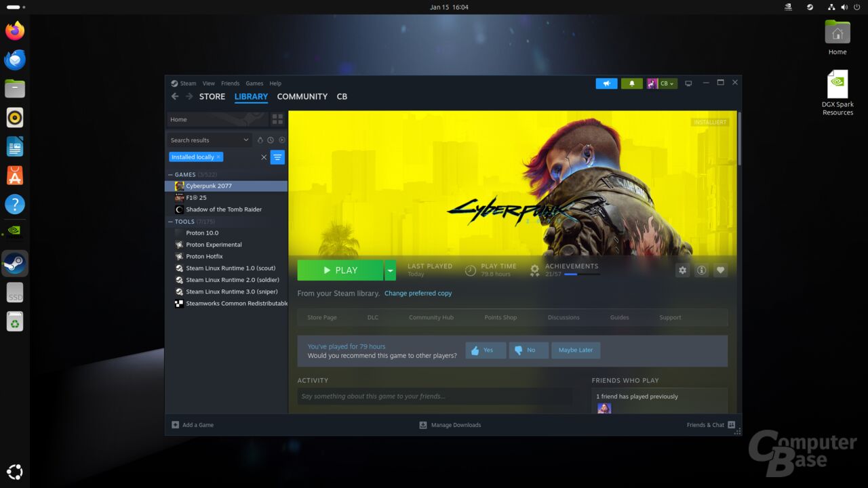Clear the library search with the X icon

point(264,157)
